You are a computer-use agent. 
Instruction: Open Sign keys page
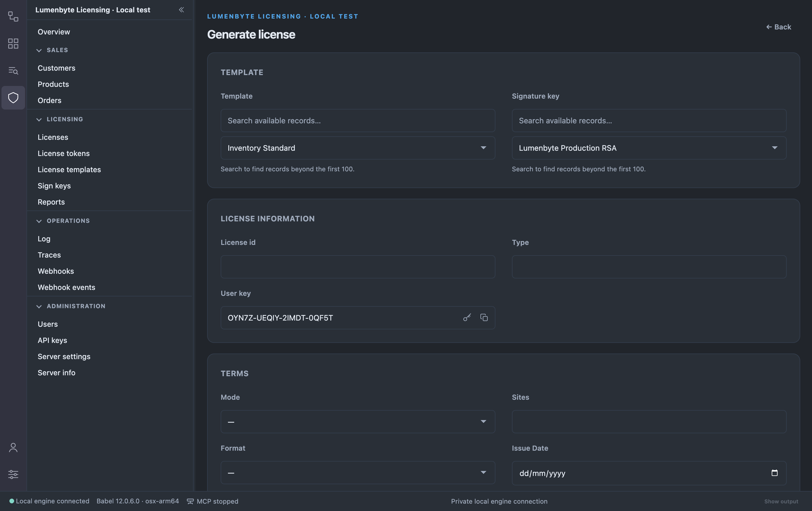tap(54, 185)
